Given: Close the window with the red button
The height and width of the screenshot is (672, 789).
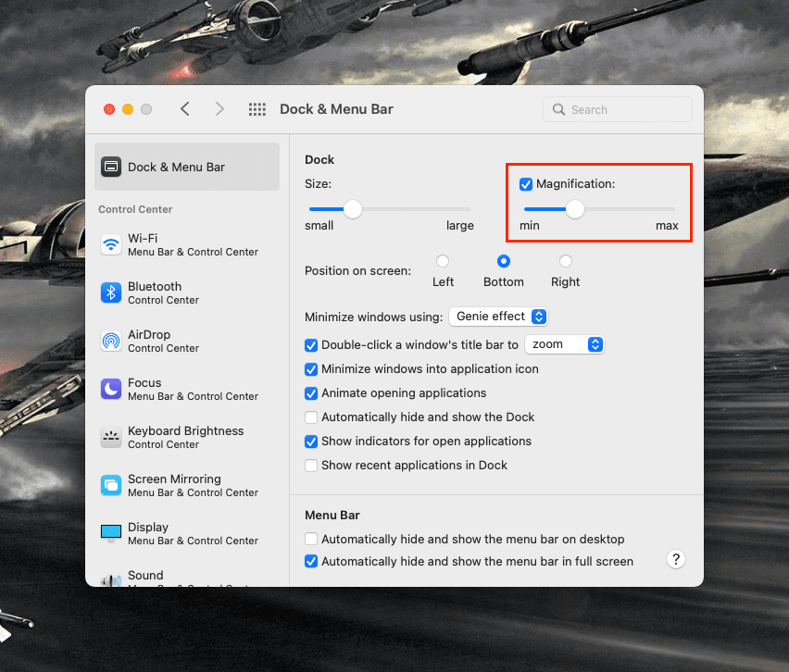Looking at the screenshot, I should [109, 109].
